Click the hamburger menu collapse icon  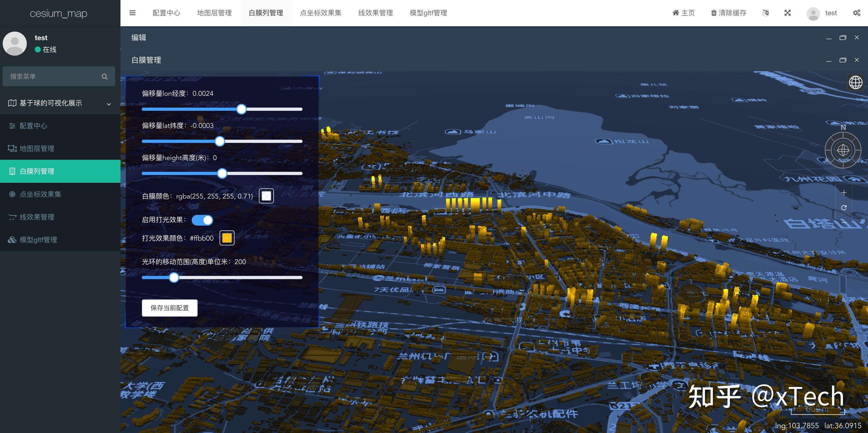coord(133,13)
